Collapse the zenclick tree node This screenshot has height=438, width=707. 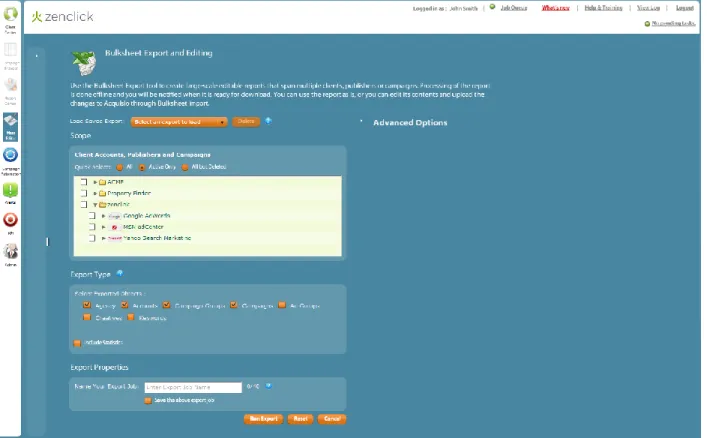pos(95,205)
